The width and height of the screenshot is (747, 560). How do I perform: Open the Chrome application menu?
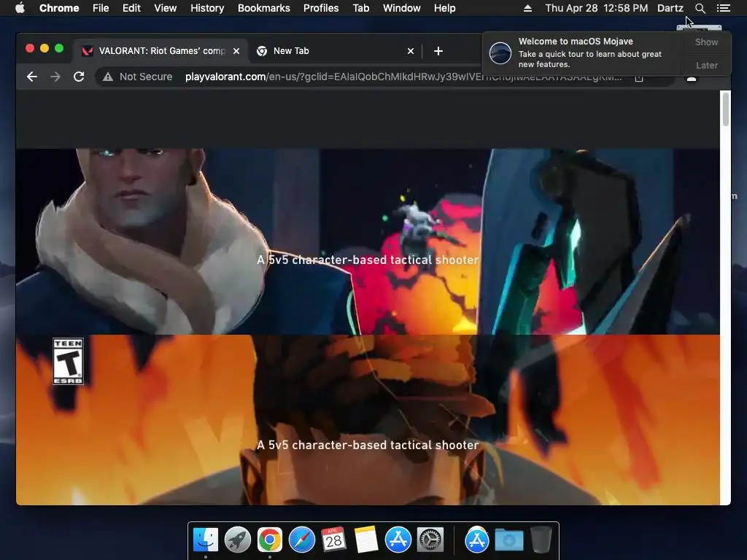point(59,8)
